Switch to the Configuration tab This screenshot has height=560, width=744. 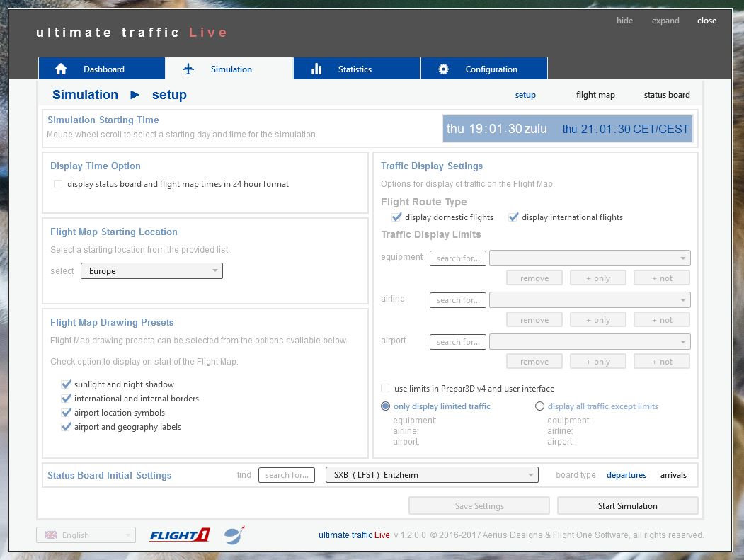484,69
